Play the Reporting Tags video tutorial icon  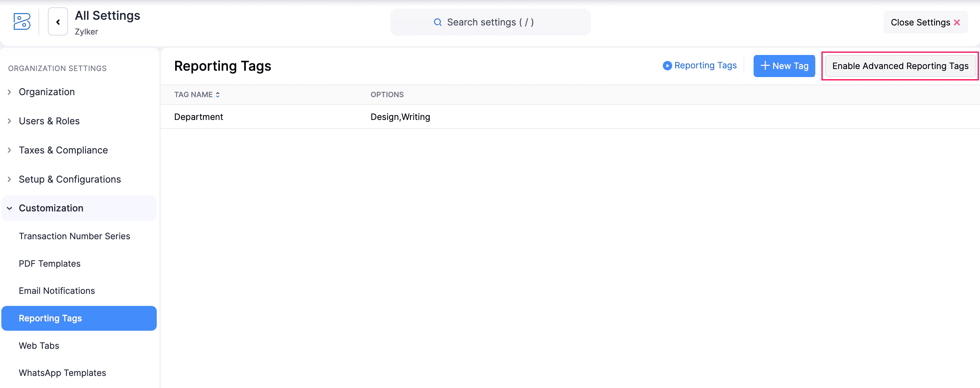click(667, 65)
